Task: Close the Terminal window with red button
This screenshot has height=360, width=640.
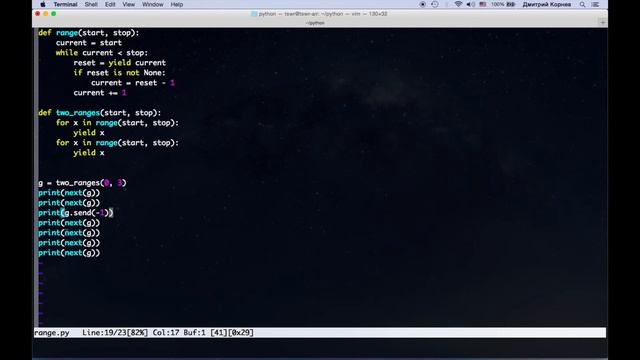Action: coord(38,14)
